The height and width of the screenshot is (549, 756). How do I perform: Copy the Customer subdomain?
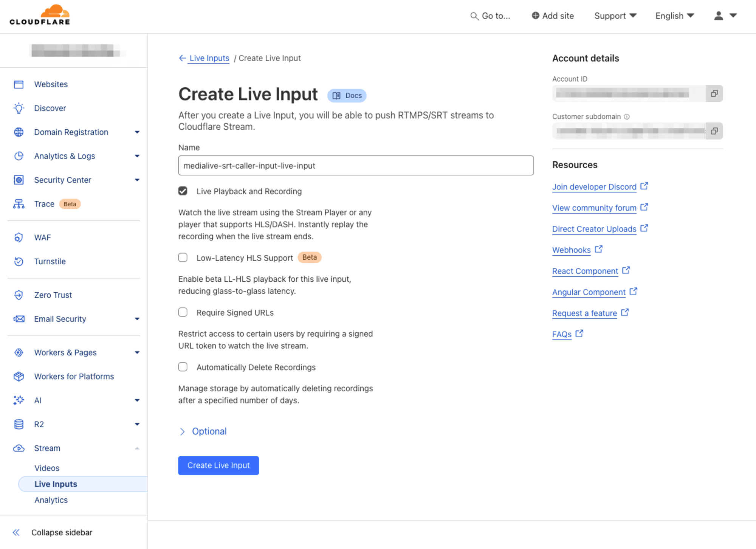[x=714, y=131]
